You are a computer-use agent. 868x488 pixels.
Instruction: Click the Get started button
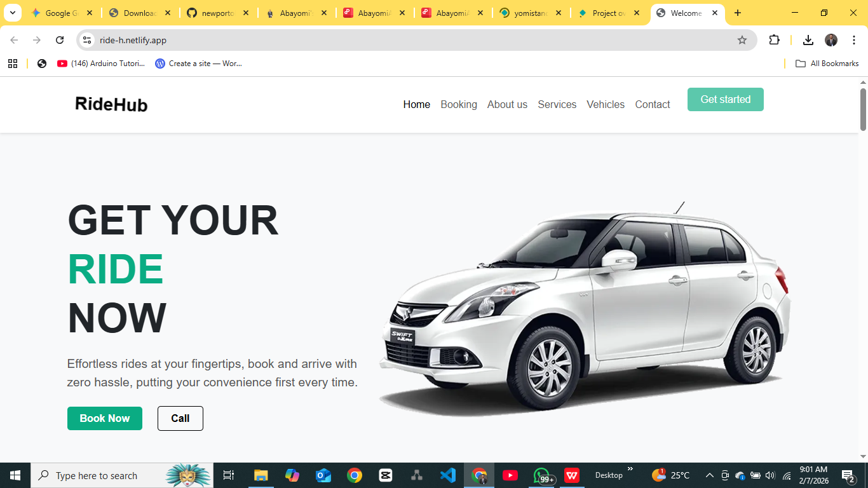coord(726,99)
